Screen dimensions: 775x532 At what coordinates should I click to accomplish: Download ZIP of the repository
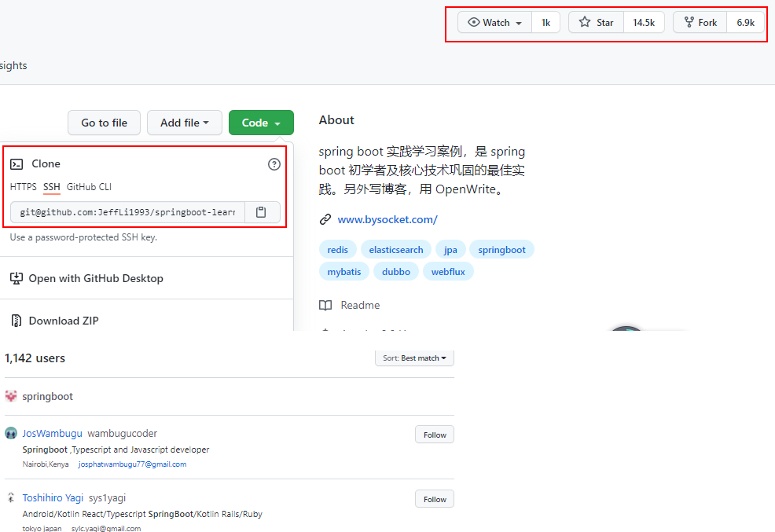tap(64, 321)
